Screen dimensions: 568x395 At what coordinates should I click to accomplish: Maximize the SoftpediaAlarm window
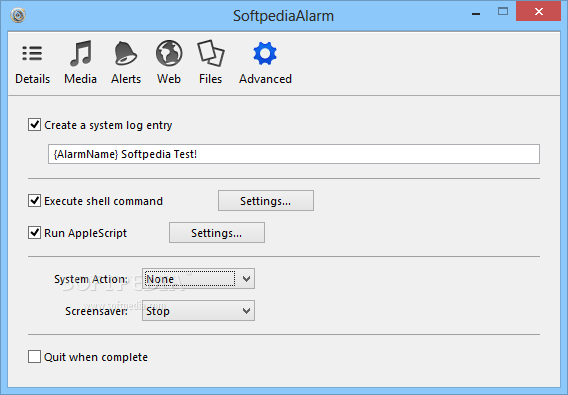tap(503, 12)
